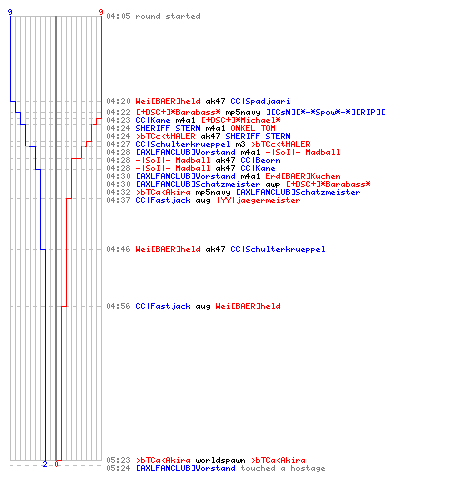
Task: Select ONKEL TOM victim name
Action: pos(253,128)
